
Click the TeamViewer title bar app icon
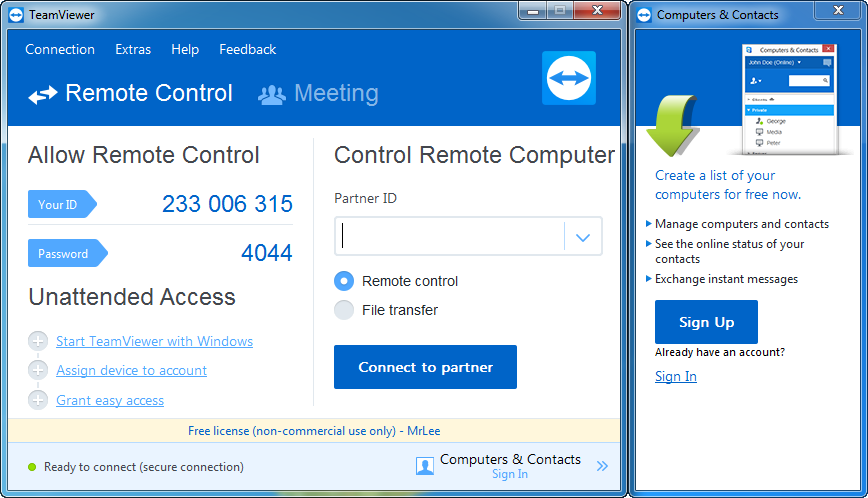(x=17, y=15)
